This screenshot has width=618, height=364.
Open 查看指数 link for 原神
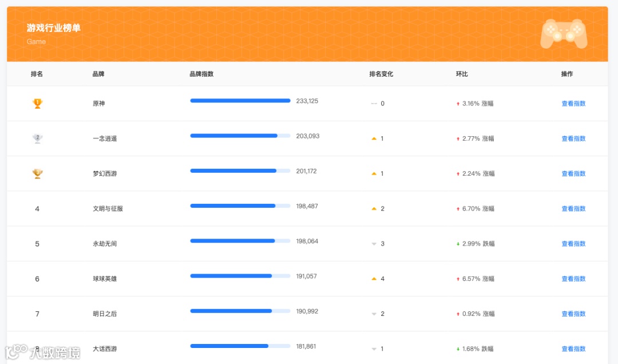tap(573, 104)
